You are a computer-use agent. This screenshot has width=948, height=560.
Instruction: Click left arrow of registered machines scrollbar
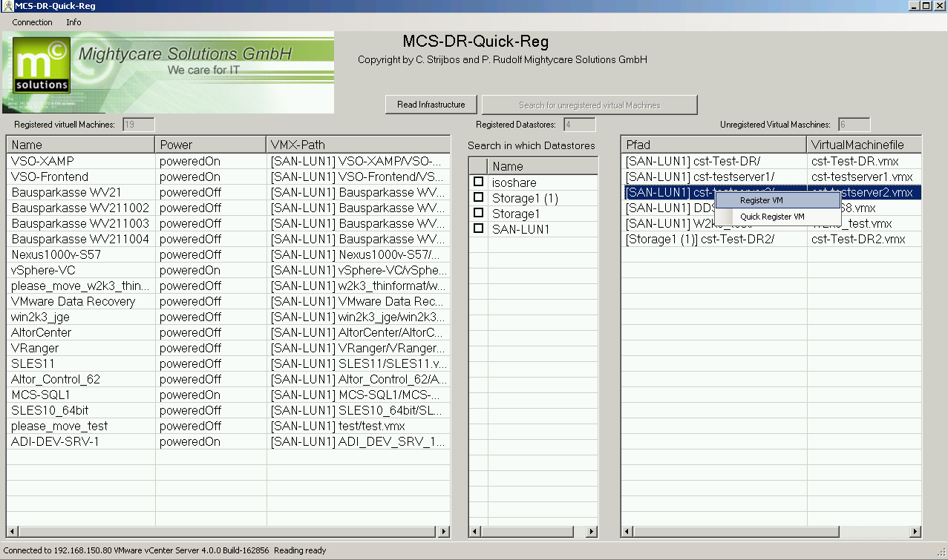click(13, 532)
